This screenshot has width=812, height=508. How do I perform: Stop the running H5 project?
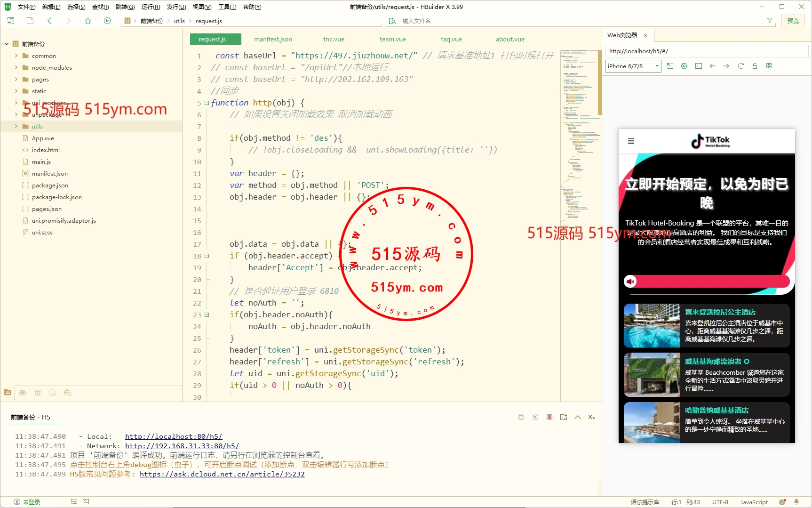tap(549, 417)
